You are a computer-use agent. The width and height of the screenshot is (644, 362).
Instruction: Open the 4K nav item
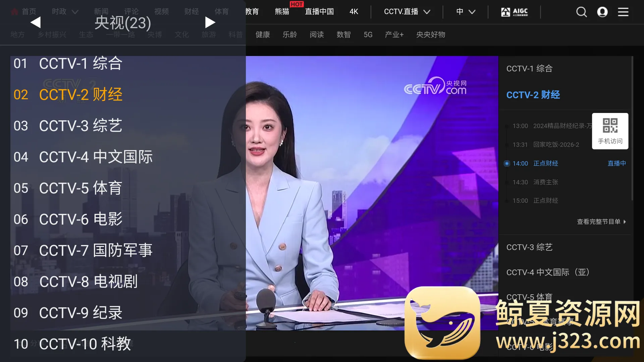(x=354, y=12)
